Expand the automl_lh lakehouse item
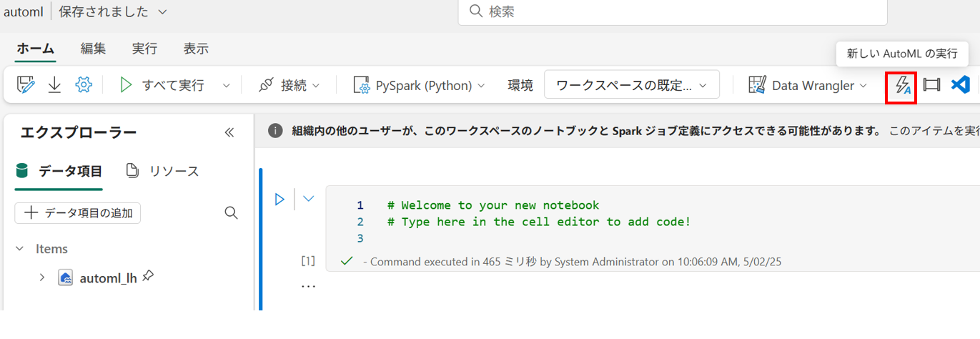Viewport: 980px width, 339px height. 41,277
